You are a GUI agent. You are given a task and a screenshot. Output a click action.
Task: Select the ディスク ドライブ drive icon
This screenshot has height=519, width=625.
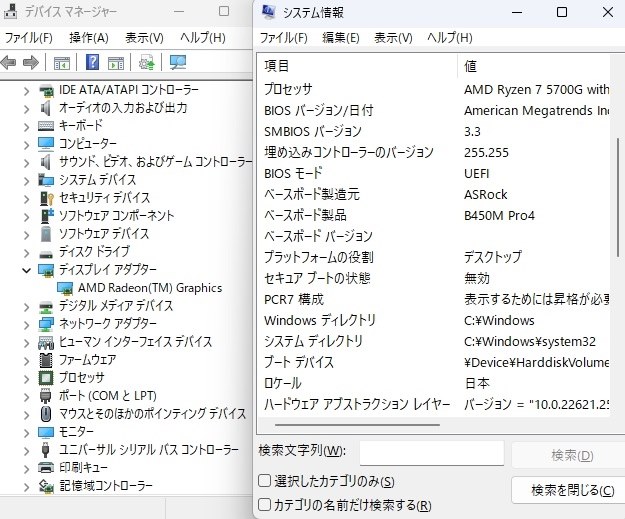[x=46, y=254]
